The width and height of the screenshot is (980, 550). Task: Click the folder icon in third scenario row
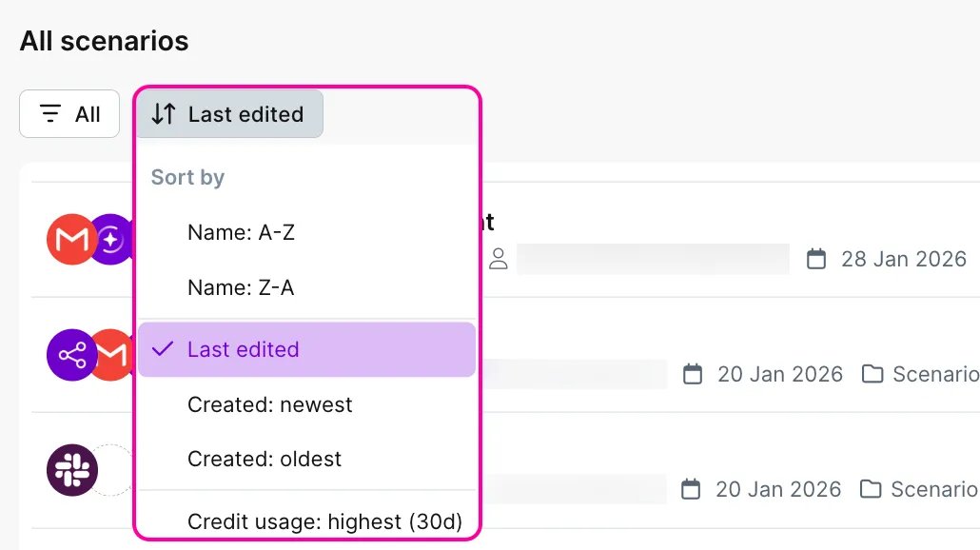tap(870, 489)
